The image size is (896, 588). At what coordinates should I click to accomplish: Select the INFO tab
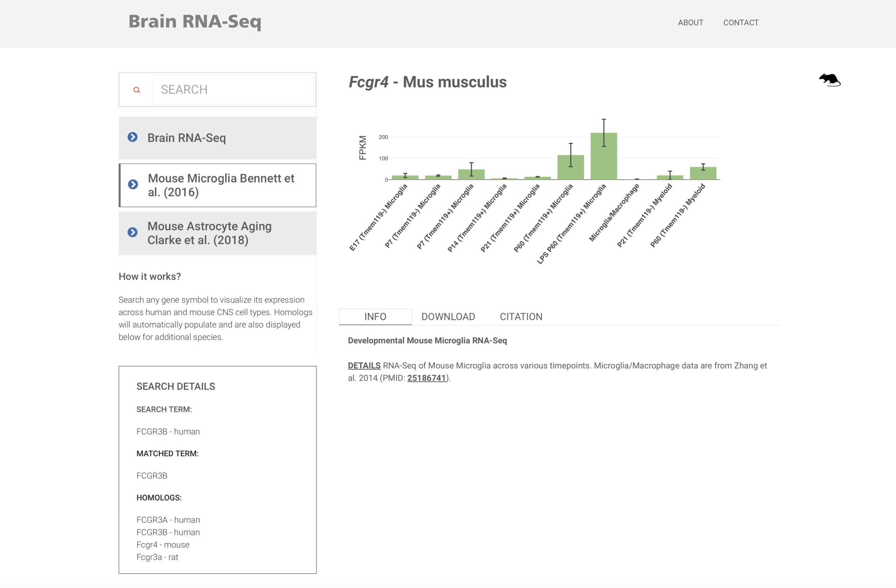point(375,317)
